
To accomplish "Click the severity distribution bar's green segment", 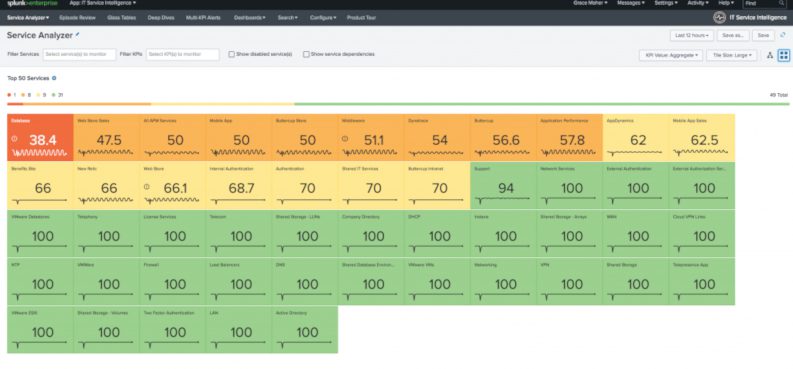I will pos(542,104).
